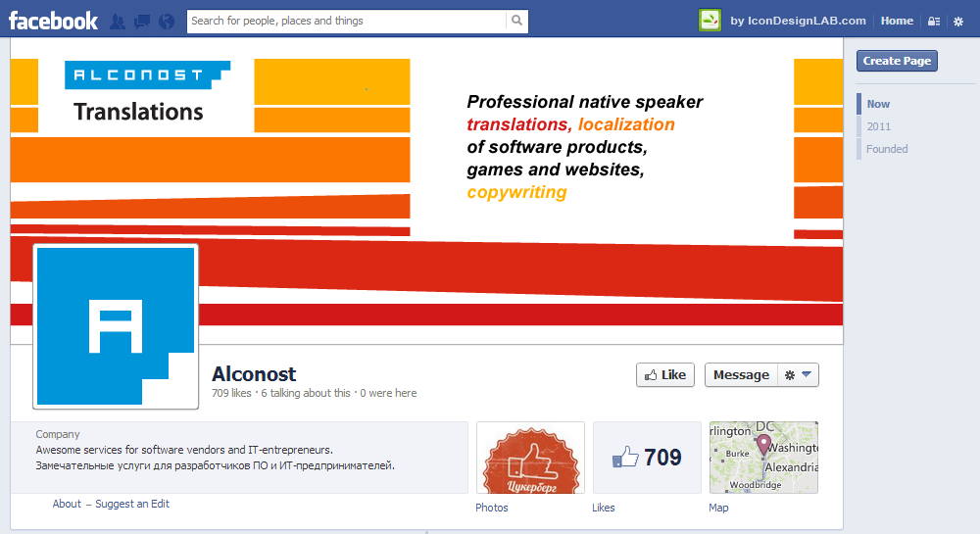Click the Likes label link
Viewport: 980px width, 534px height.
[x=603, y=508]
